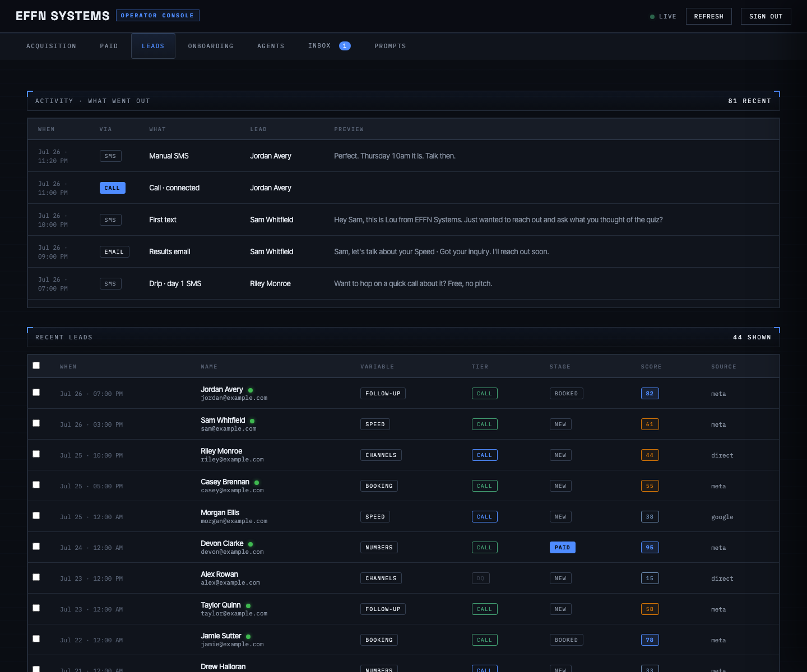
Task: Open the Acquisition tab
Action: point(51,46)
